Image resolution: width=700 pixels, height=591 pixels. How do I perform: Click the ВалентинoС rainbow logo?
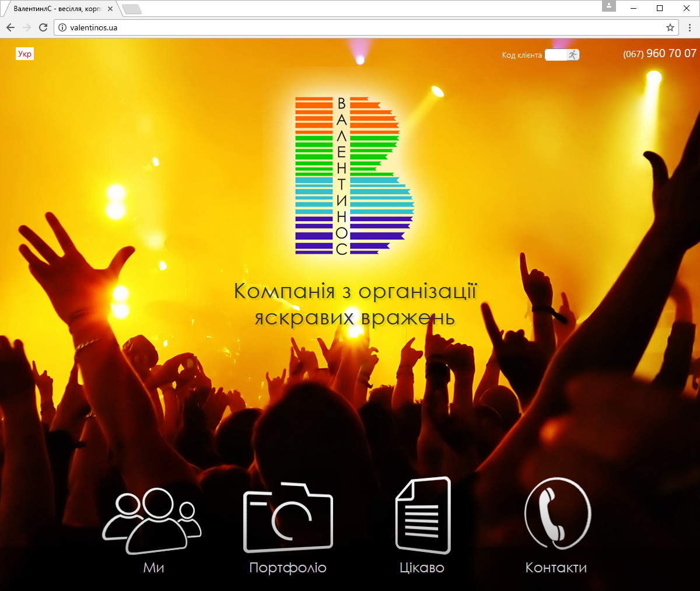click(353, 176)
